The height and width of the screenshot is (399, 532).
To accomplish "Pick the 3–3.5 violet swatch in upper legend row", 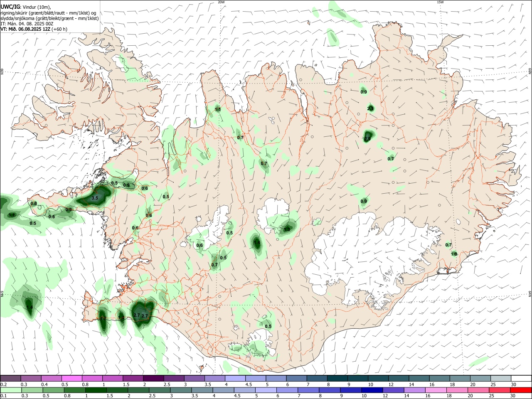I will click(194, 378).
